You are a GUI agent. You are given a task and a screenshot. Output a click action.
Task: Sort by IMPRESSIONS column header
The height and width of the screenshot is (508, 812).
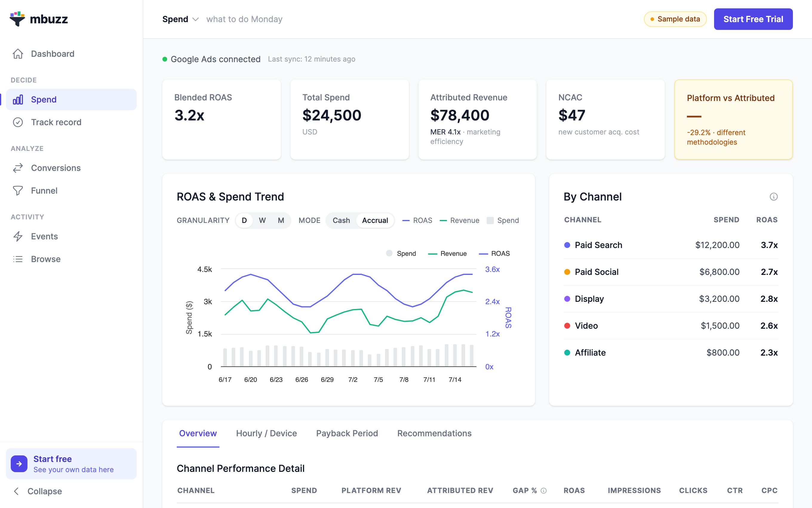[x=634, y=491]
